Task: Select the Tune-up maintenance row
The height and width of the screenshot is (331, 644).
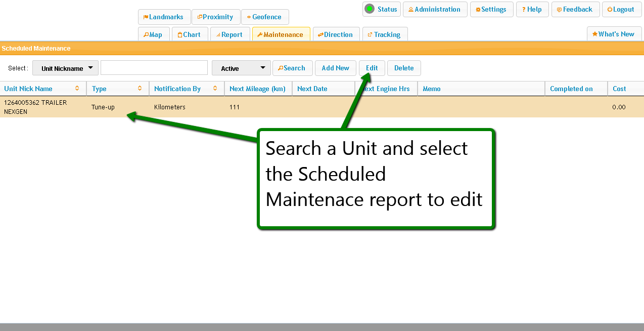Action: coord(103,107)
